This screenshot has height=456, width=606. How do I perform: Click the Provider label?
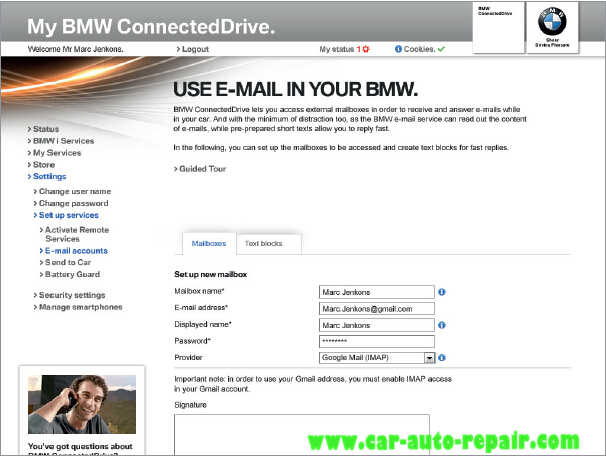[x=188, y=357]
